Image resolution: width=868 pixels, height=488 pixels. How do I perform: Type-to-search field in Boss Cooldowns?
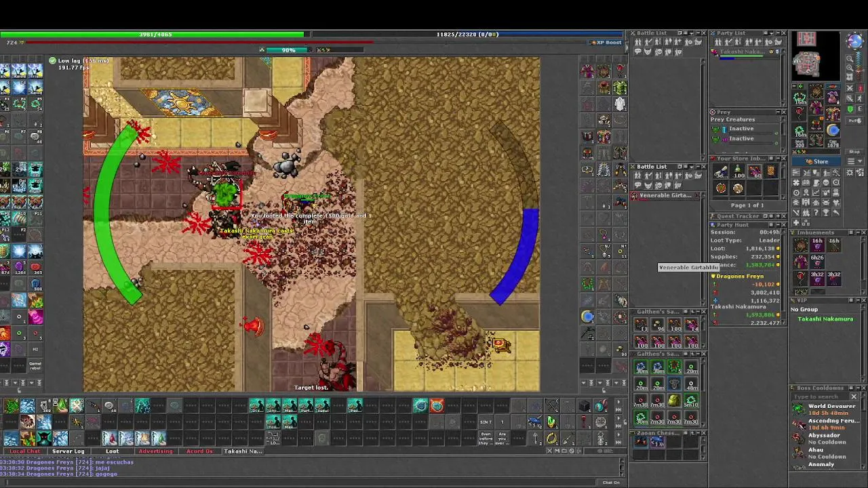point(821,396)
